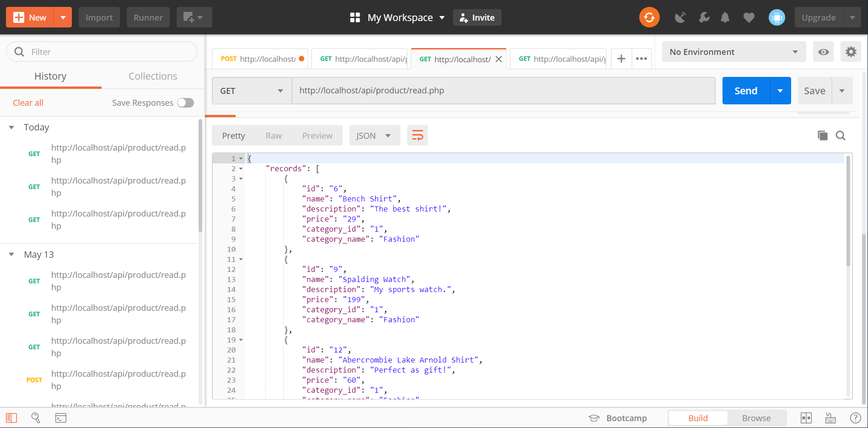Collapse the May 13 history group

click(11, 255)
